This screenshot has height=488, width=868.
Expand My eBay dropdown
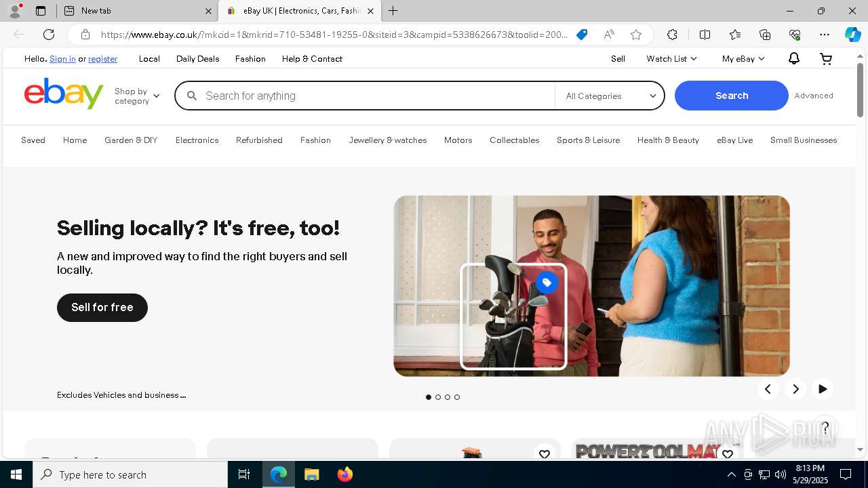[x=743, y=59]
